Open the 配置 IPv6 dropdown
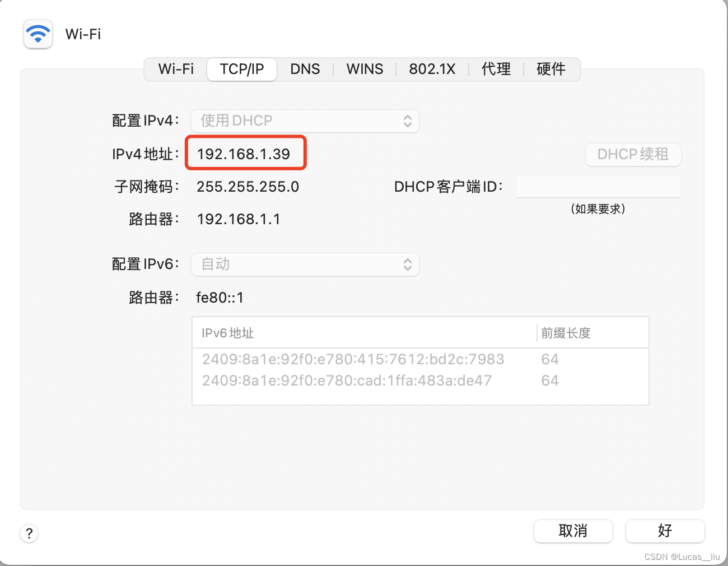The width and height of the screenshot is (728, 566). point(305,265)
